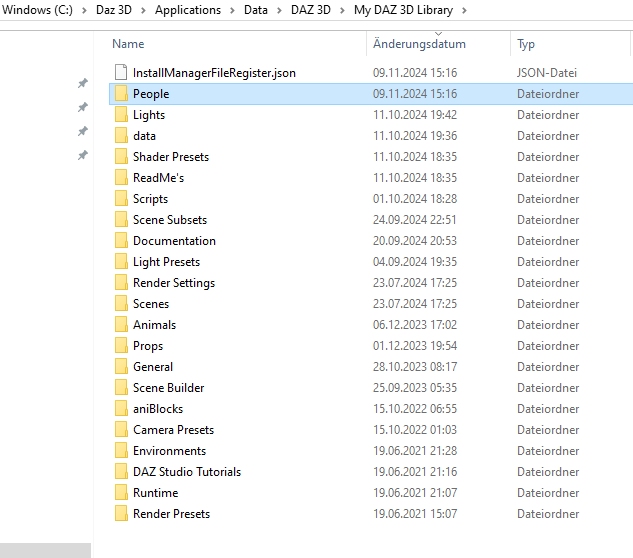Expand the chevron after Daz 3D breadcrumb

point(143,10)
